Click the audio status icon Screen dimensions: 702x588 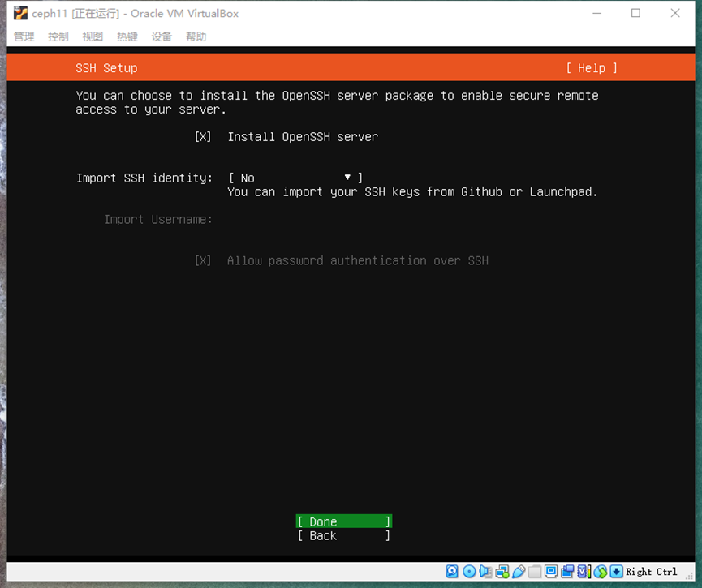pyautogui.click(x=486, y=572)
